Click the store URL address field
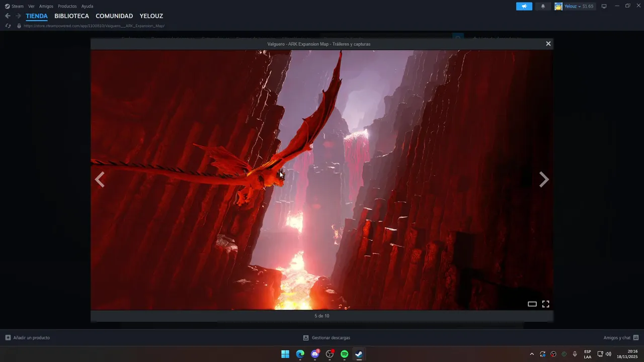Screen dimensions: 644x362 94,26
